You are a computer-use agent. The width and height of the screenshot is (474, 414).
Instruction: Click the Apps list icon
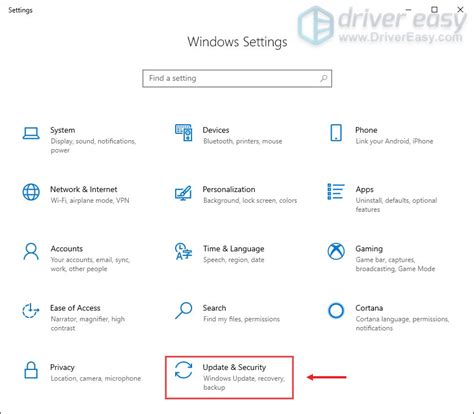tap(336, 192)
